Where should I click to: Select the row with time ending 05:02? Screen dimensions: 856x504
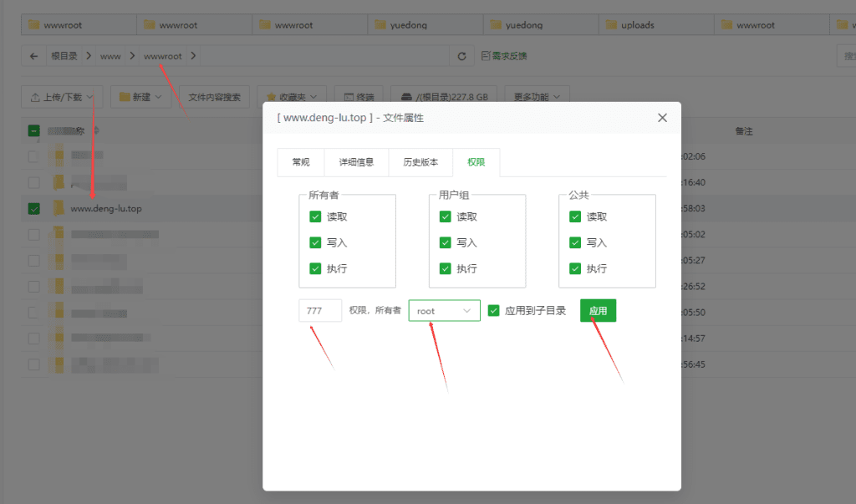pos(33,234)
